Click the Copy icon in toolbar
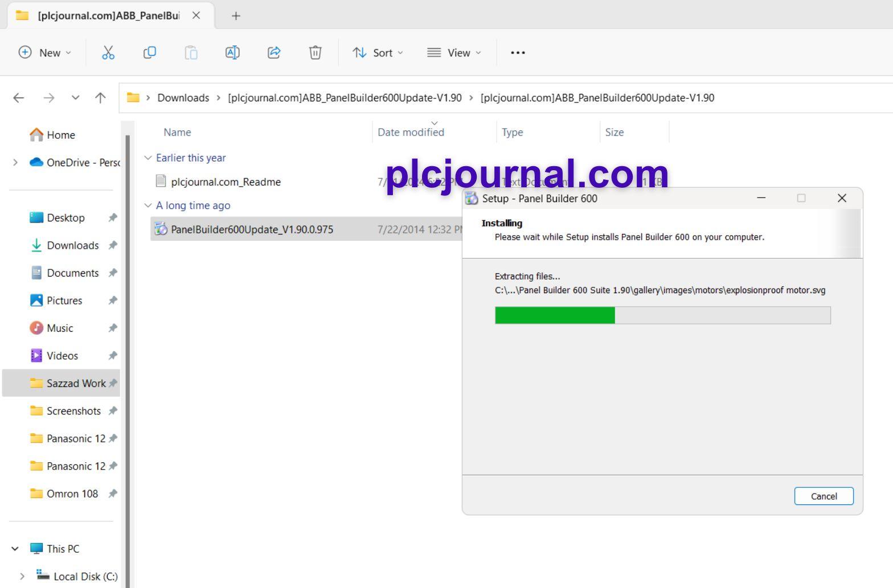Screen dimensions: 893x588 [149, 52]
